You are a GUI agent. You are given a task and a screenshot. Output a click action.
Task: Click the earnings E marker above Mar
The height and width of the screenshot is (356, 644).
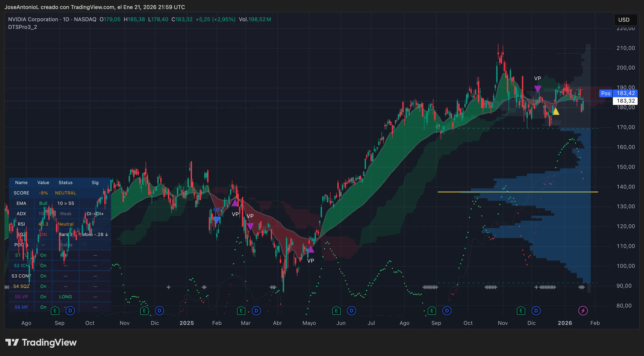(x=241, y=311)
